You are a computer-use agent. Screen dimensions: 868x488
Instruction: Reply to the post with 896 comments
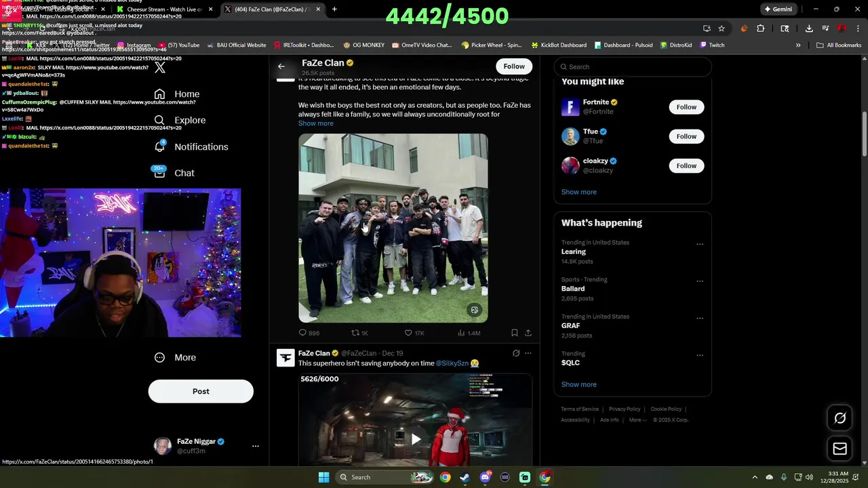coord(309,333)
